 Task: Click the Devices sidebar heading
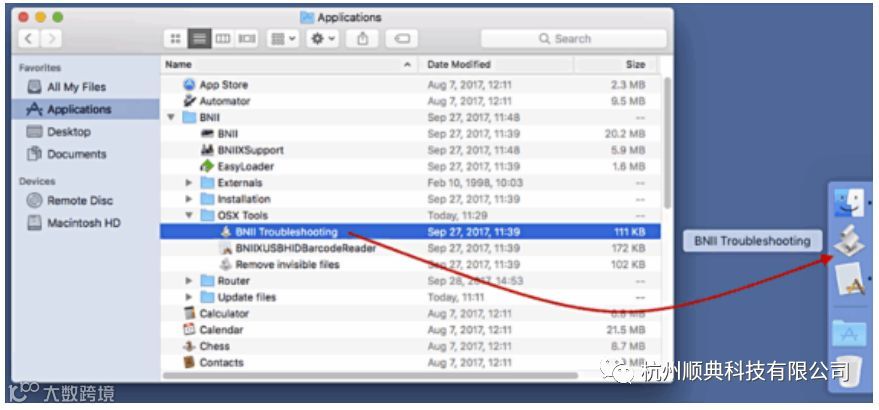[37, 181]
